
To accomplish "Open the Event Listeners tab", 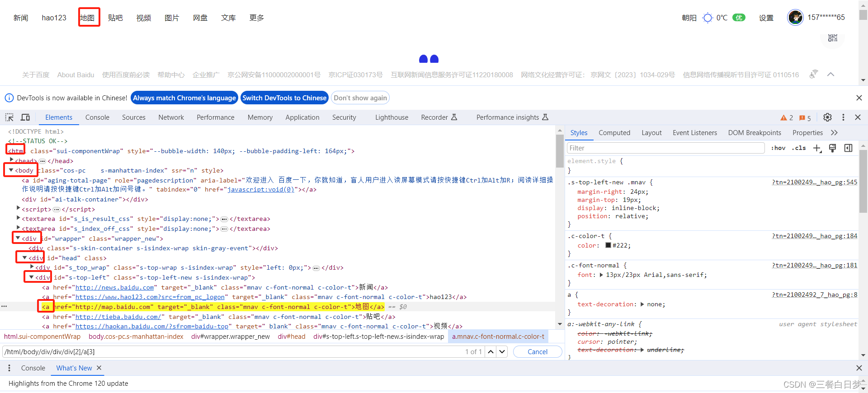I will point(695,133).
